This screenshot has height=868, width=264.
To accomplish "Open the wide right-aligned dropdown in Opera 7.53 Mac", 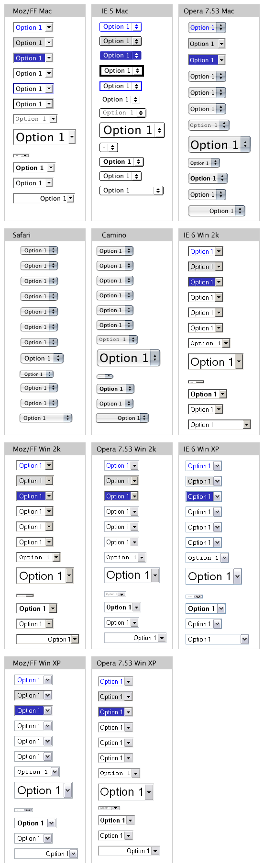I will [x=217, y=211].
